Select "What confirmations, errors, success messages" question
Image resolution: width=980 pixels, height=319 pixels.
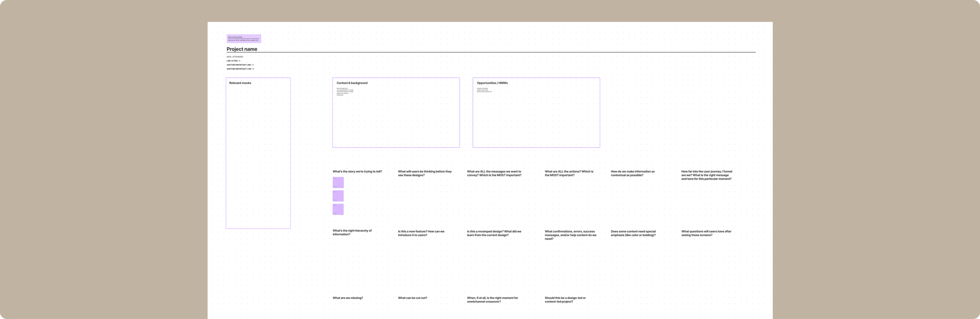pos(571,235)
